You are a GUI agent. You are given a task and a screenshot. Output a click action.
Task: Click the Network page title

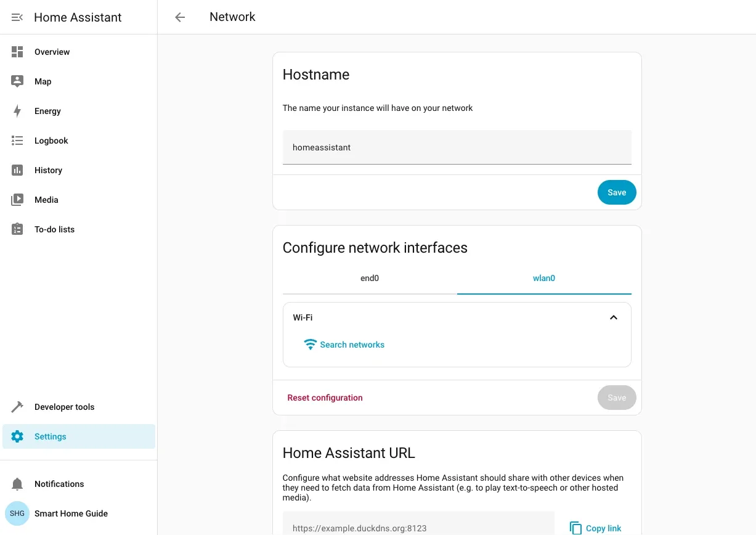232,17
